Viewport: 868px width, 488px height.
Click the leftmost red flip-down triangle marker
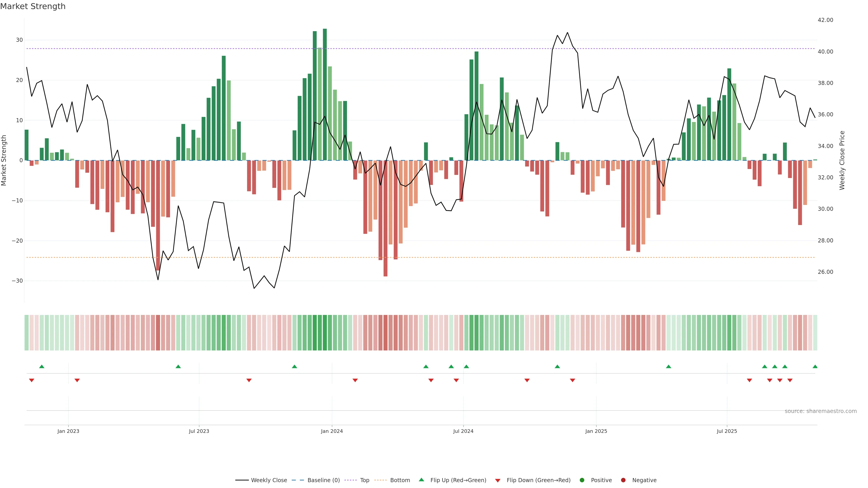(32, 380)
